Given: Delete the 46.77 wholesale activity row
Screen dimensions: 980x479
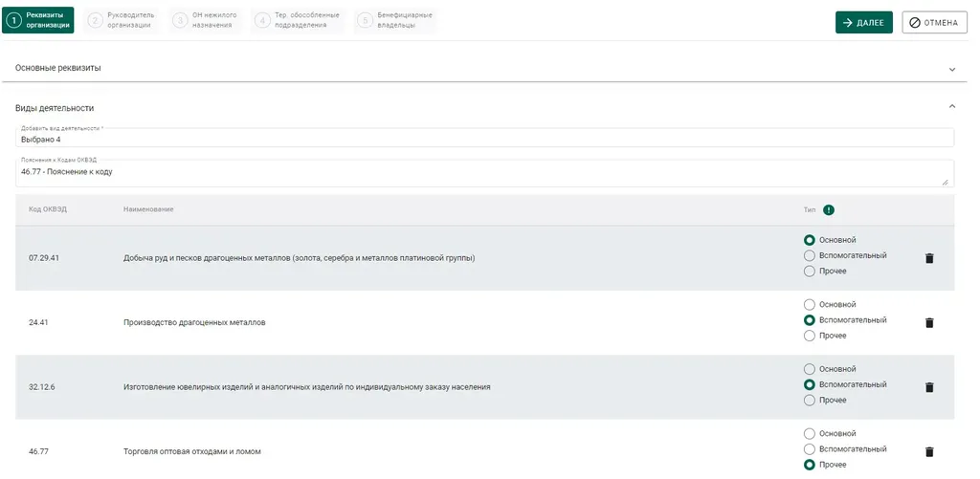Looking at the screenshot, I should (x=928, y=451).
